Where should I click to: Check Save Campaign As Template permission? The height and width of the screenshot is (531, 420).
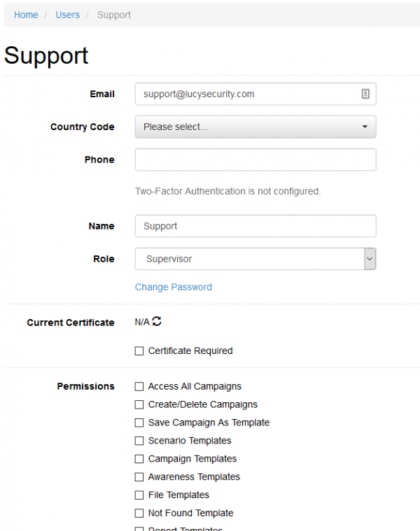pyautogui.click(x=139, y=423)
